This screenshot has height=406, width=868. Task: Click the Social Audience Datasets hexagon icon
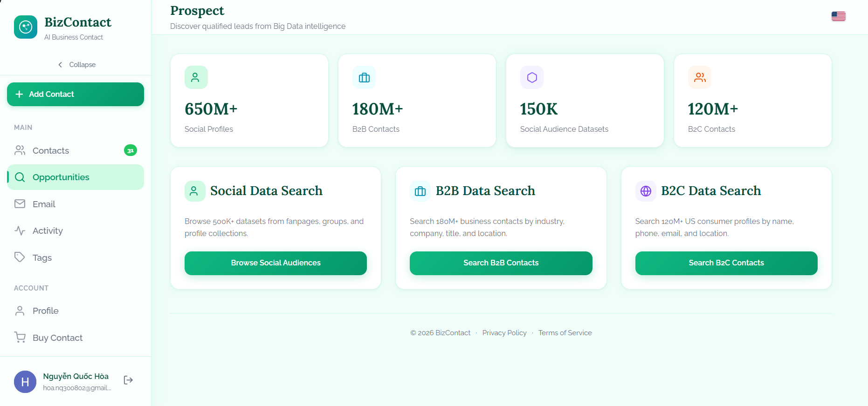coord(532,77)
